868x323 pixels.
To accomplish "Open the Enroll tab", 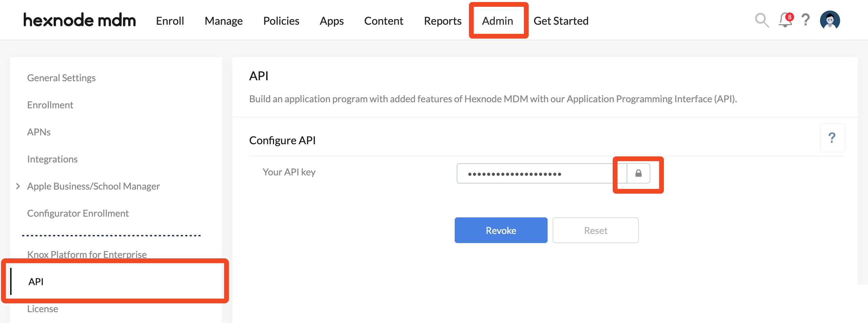I will (170, 21).
